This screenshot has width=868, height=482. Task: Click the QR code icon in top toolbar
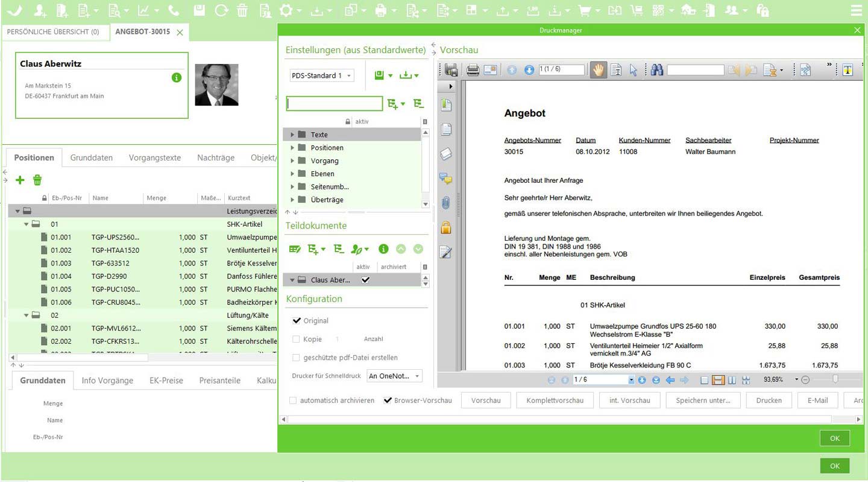[x=658, y=10]
